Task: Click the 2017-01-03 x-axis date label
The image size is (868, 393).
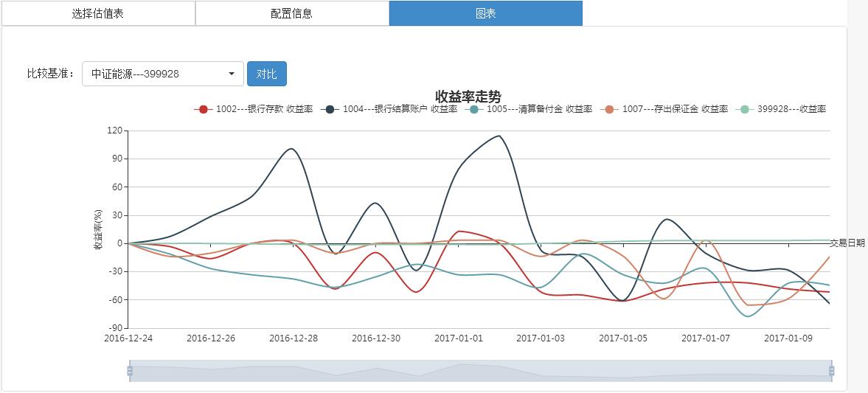Action: tap(541, 338)
